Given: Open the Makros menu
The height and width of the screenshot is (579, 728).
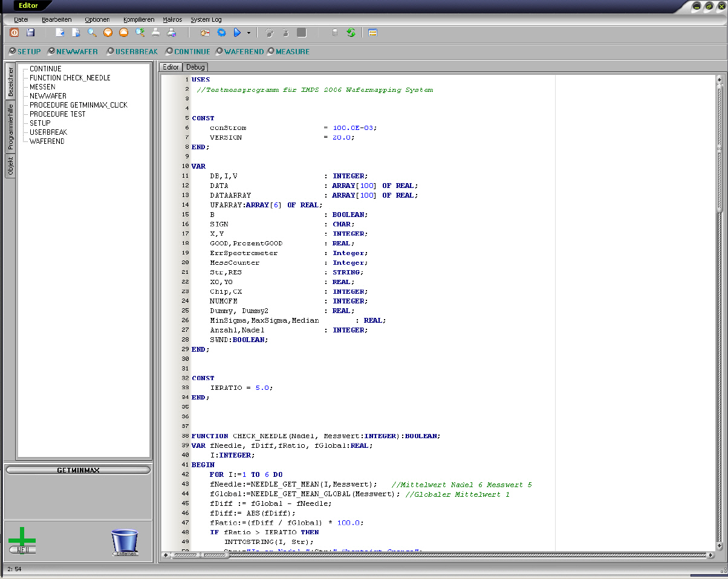Looking at the screenshot, I should point(172,19).
